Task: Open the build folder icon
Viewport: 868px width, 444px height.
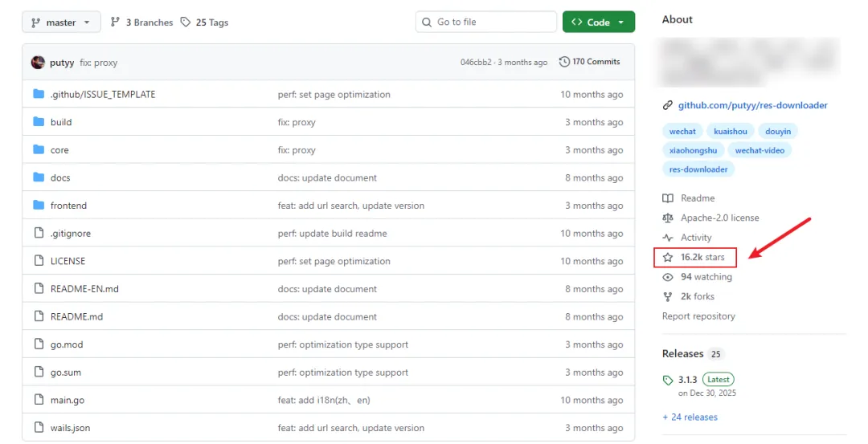Action: pyautogui.click(x=39, y=122)
